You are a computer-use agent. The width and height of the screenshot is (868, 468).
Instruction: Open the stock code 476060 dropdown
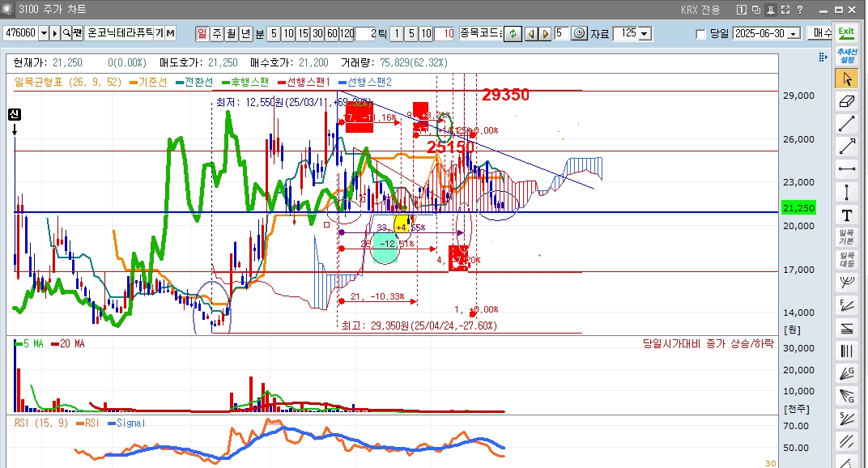44,33
